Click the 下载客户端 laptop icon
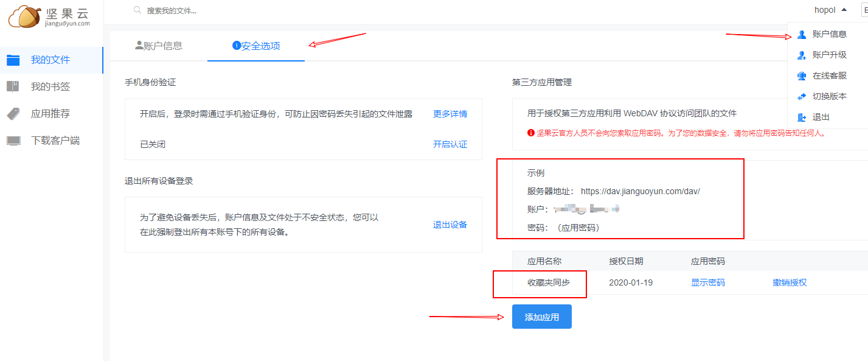The width and height of the screenshot is (868, 361). pyautogui.click(x=13, y=141)
